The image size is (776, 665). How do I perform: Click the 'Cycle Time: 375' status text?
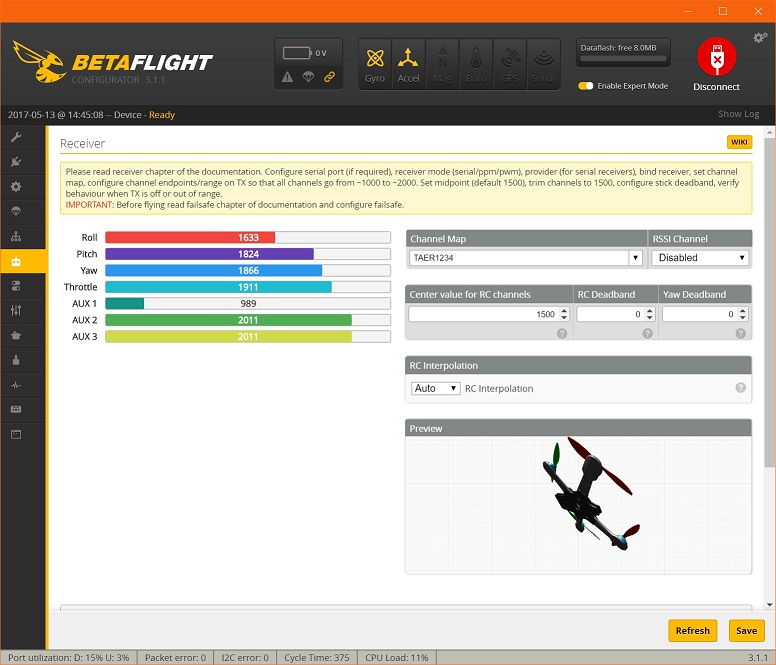tap(317, 658)
